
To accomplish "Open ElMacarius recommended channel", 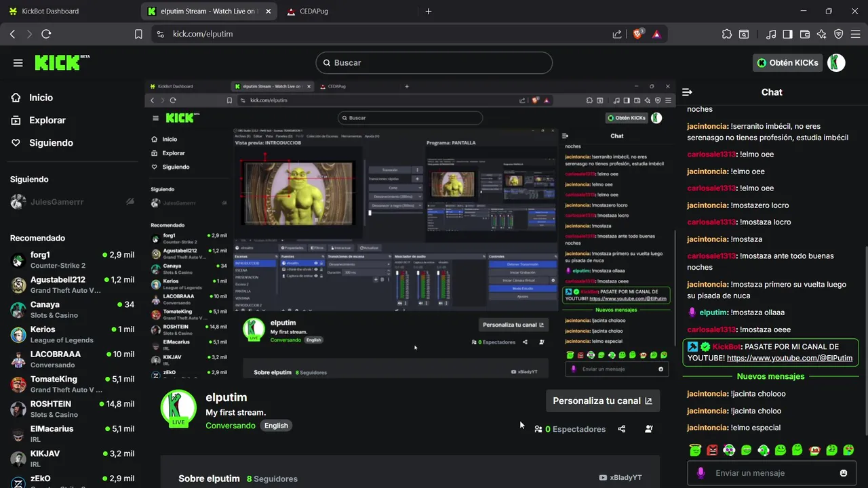I will (x=72, y=434).
